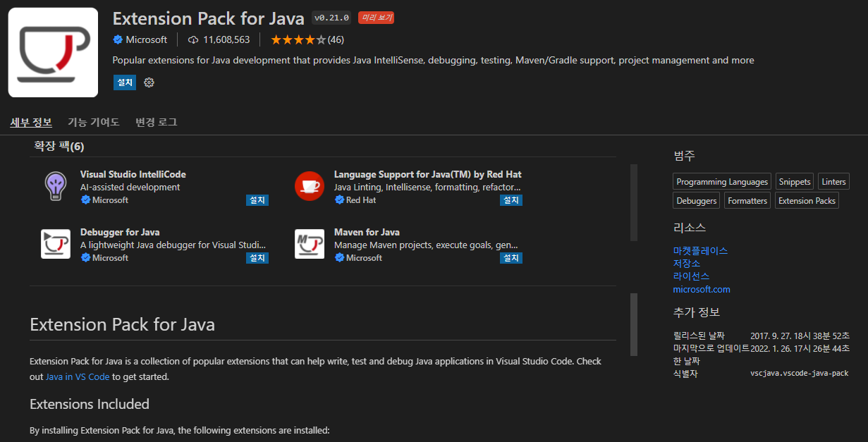Click the Debugger for Java icon
Viewport: 868px width, 442px height.
[x=55, y=244]
